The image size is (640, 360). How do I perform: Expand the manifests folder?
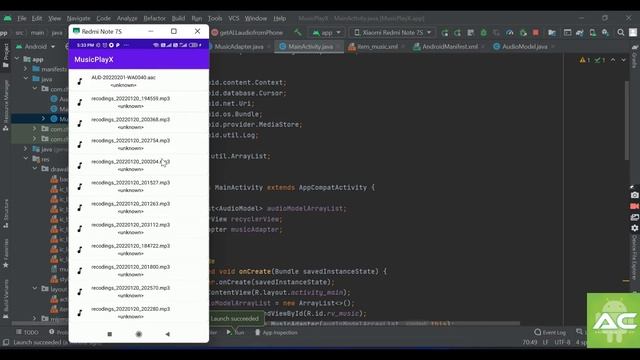[x=26, y=69]
